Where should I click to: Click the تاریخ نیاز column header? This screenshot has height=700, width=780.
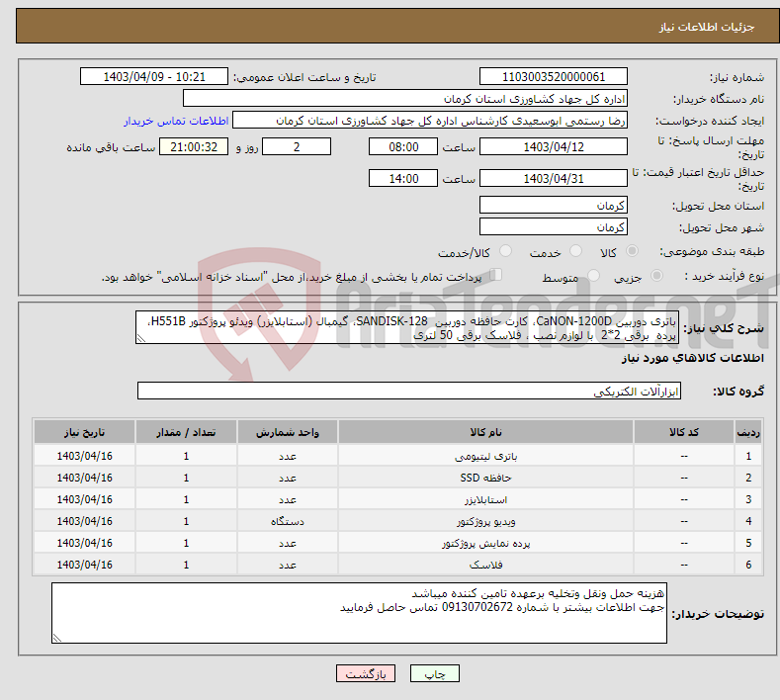[x=85, y=432]
